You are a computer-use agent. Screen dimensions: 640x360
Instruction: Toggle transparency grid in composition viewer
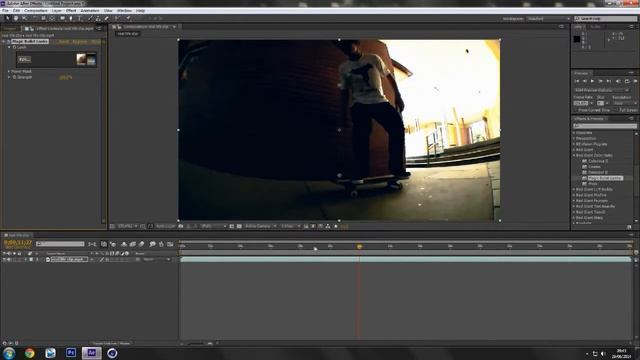tap(239, 226)
